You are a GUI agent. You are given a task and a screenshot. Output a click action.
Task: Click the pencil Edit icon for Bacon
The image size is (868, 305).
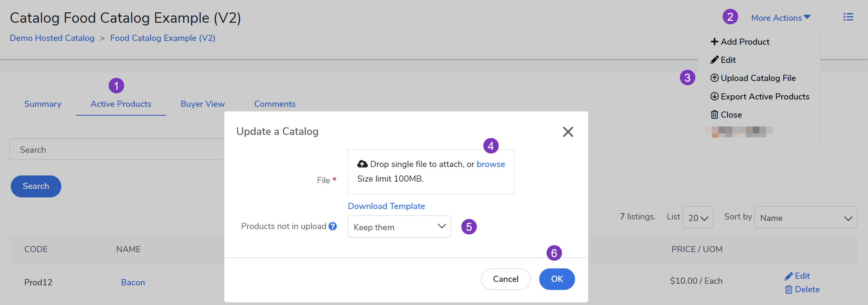(789, 276)
